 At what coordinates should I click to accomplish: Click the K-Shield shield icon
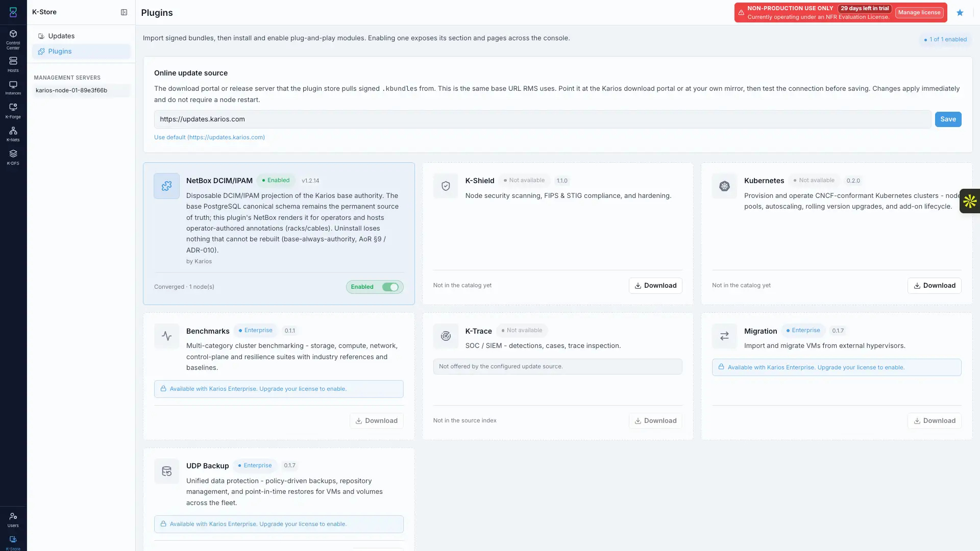pos(446,186)
